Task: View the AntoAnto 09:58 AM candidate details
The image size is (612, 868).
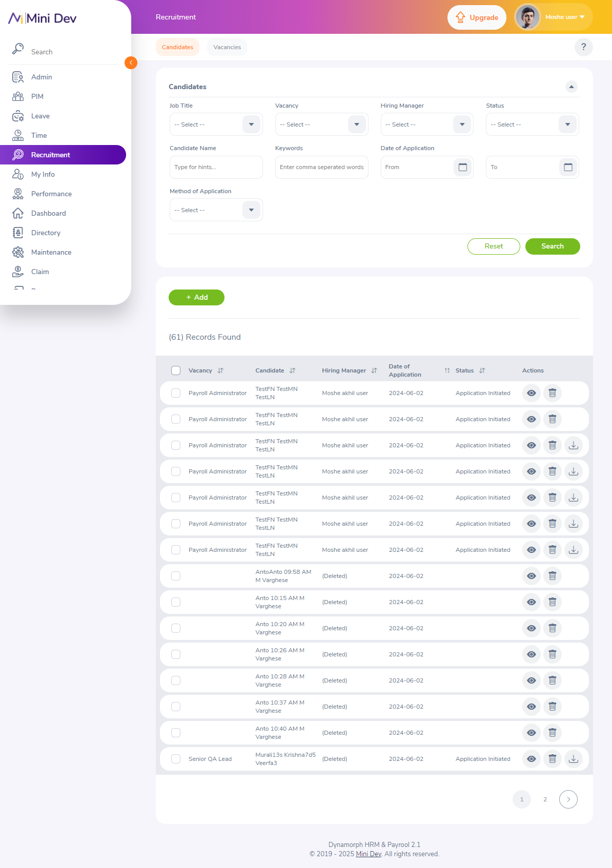Action: point(531,576)
